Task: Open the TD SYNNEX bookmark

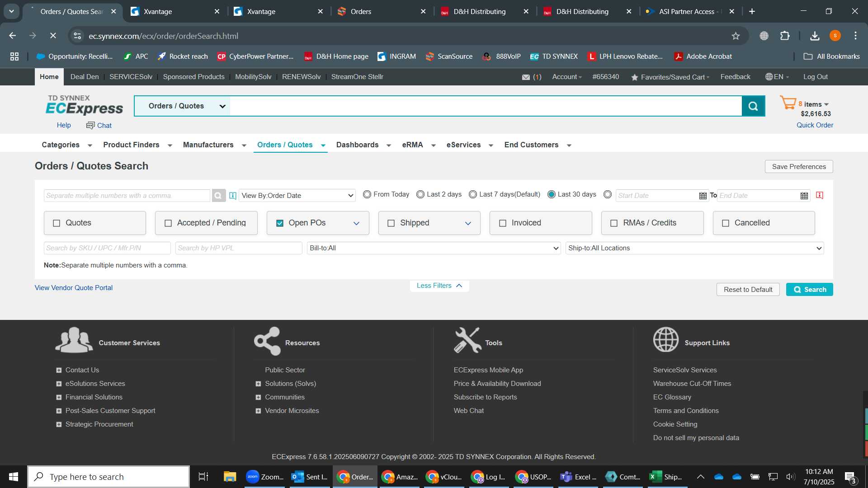Action: (x=554, y=56)
